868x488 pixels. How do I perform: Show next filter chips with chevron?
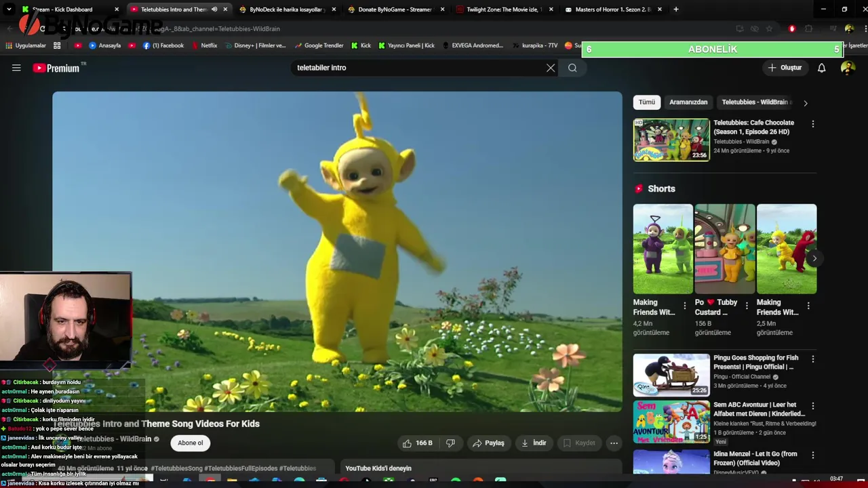pyautogui.click(x=805, y=103)
